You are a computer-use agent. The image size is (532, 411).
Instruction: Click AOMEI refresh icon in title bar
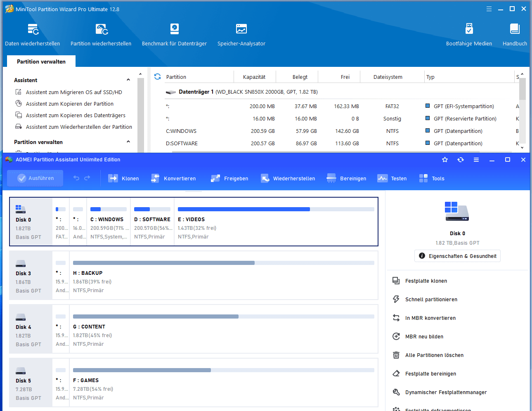point(461,160)
